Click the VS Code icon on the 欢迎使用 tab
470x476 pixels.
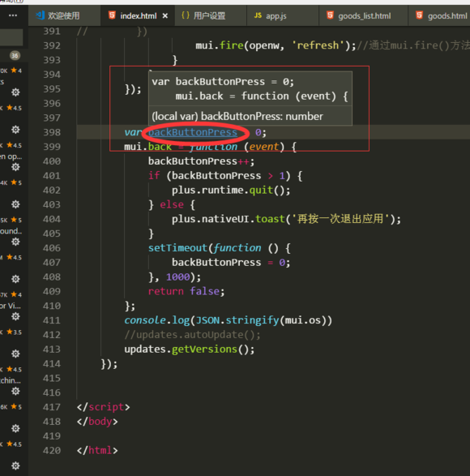click(x=40, y=15)
